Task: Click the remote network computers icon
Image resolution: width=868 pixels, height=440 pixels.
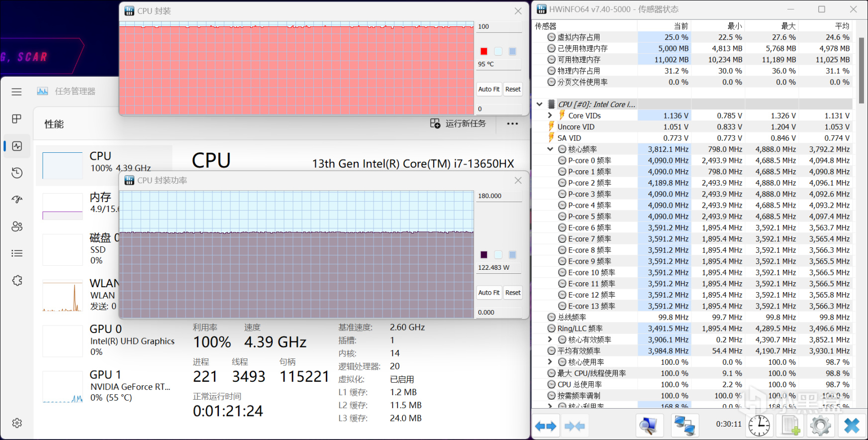Action: pos(684,426)
